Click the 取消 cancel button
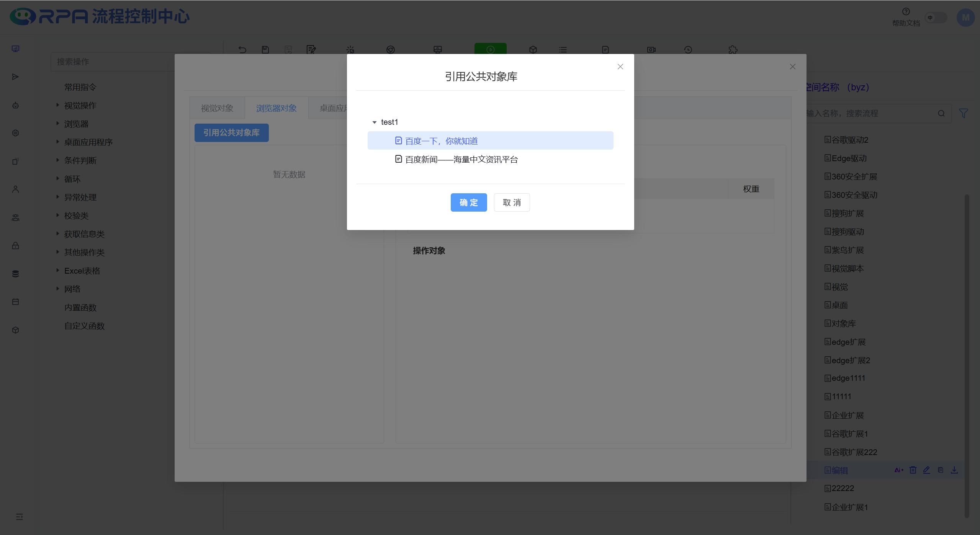The image size is (980, 535). (512, 202)
